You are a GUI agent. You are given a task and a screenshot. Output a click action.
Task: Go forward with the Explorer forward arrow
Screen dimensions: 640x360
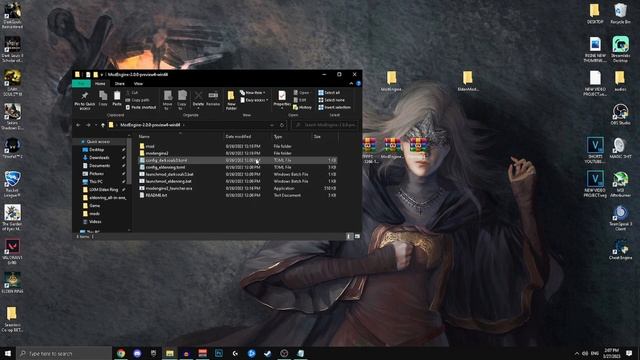click(88, 125)
